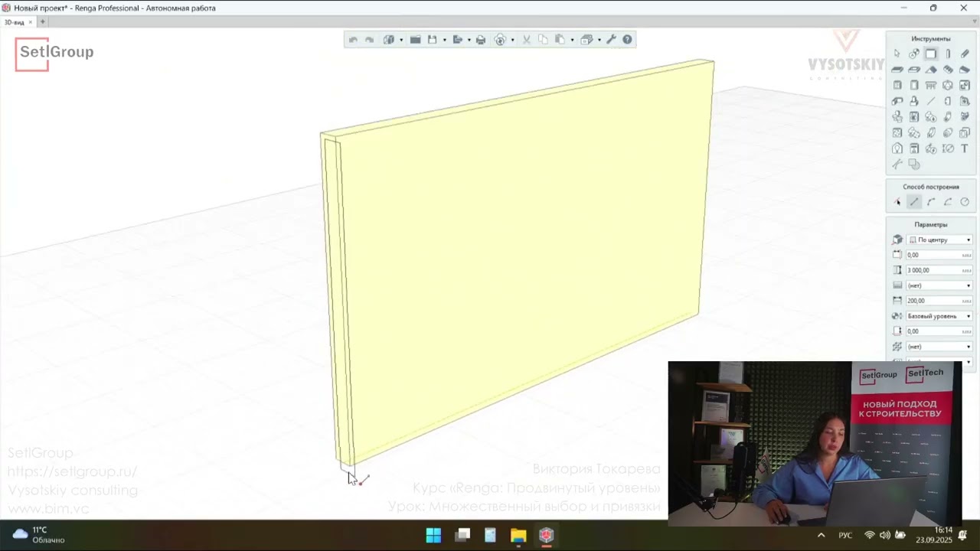Click the Export icon in the toolbar
Image resolution: width=980 pixels, height=551 pixels.
(457, 40)
